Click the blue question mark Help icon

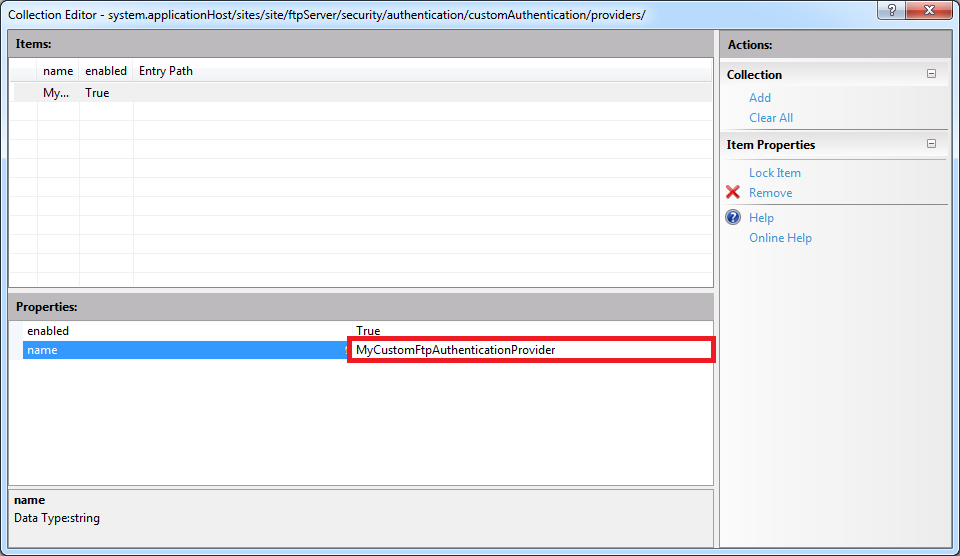click(733, 218)
